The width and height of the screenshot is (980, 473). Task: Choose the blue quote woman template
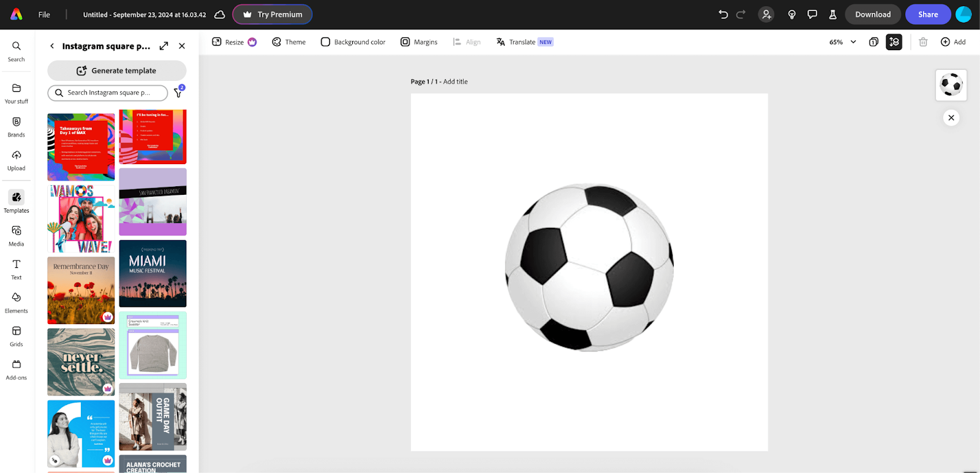pos(81,434)
